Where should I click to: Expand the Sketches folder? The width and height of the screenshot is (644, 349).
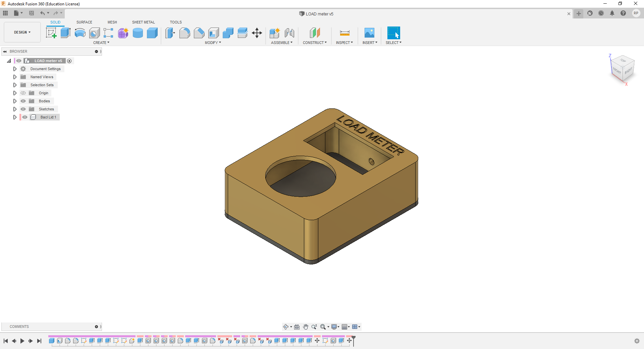15,109
